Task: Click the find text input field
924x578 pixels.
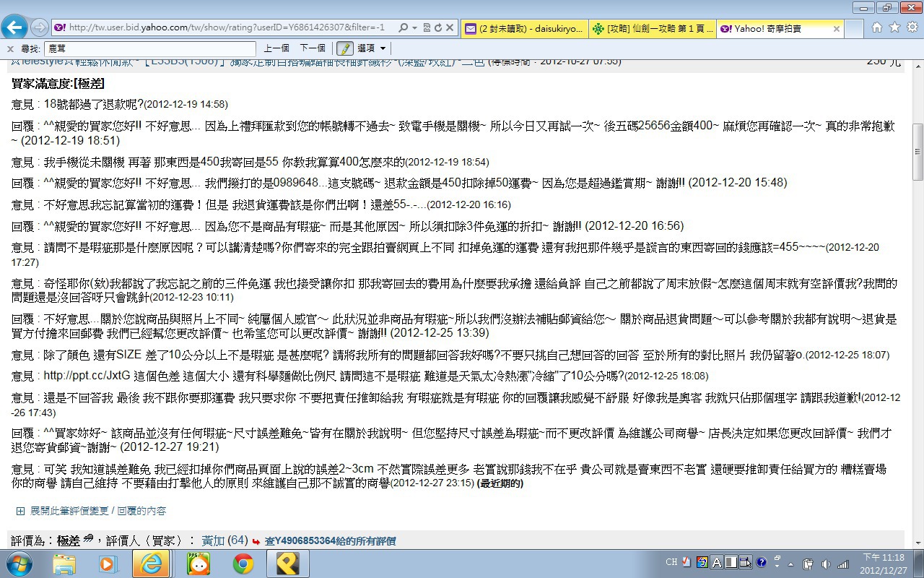Action: (x=149, y=48)
